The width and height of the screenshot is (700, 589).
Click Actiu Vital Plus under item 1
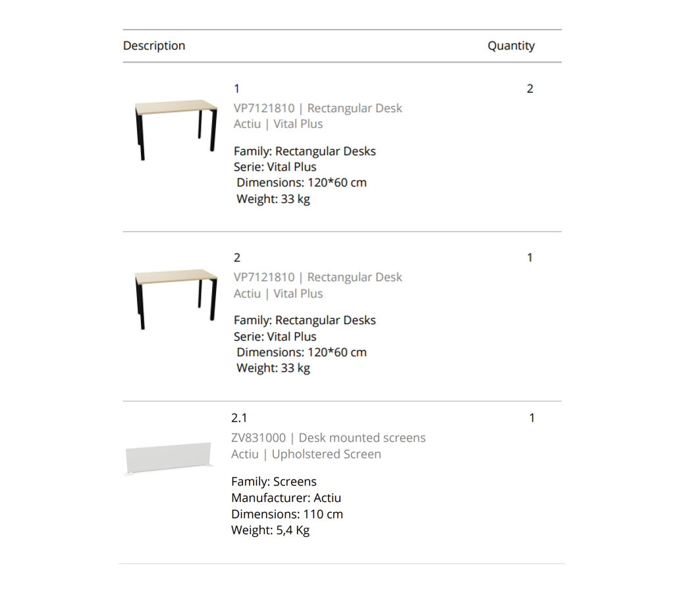point(278,124)
